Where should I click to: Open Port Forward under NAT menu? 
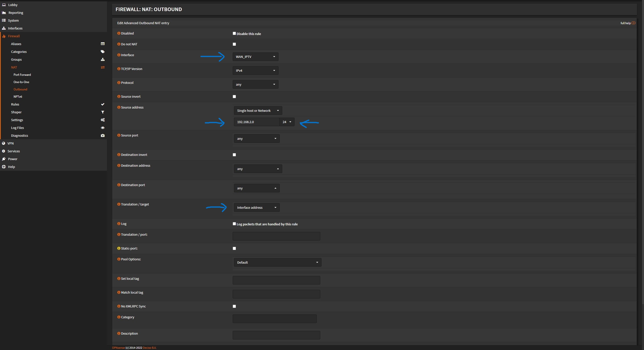(x=22, y=75)
